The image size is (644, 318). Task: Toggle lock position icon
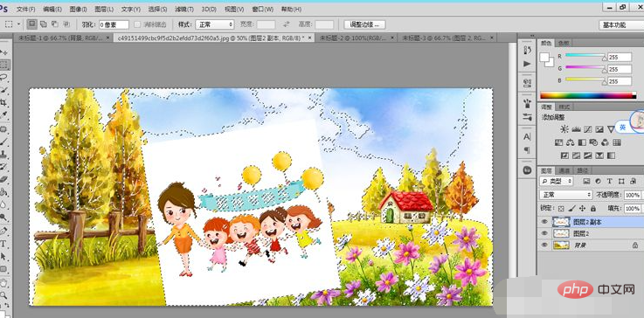pos(582,209)
